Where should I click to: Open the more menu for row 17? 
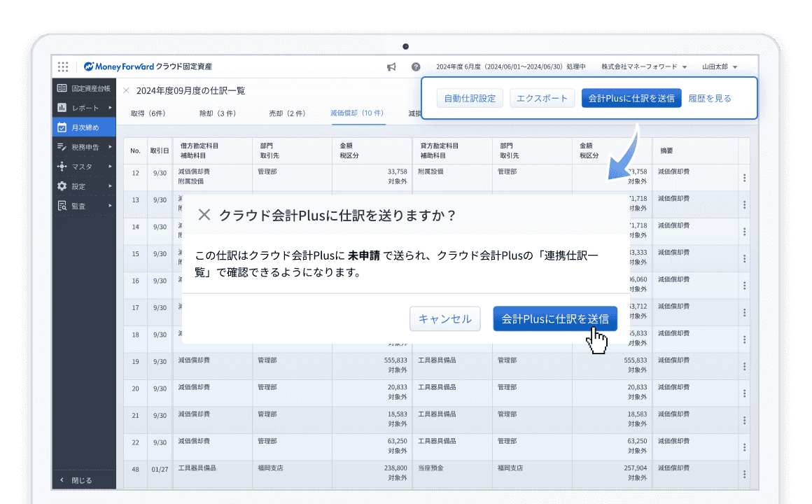[x=744, y=312]
